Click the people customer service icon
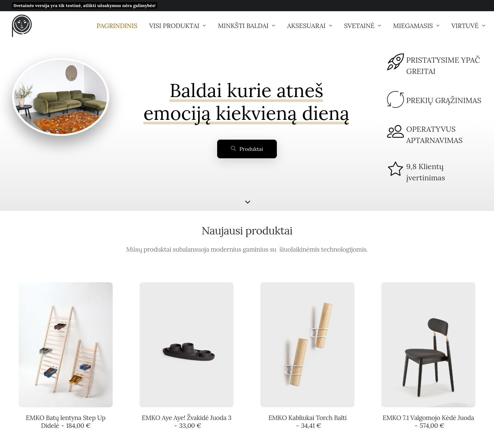Viewport: 494px width, 448px height. tap(395, 131)
